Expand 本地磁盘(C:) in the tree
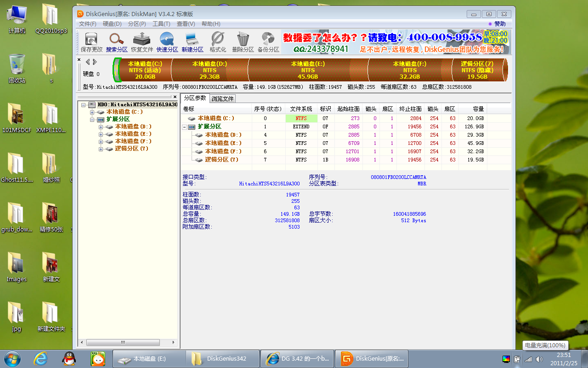The height and width of the screenshot is (368, 588). point(92,112)
